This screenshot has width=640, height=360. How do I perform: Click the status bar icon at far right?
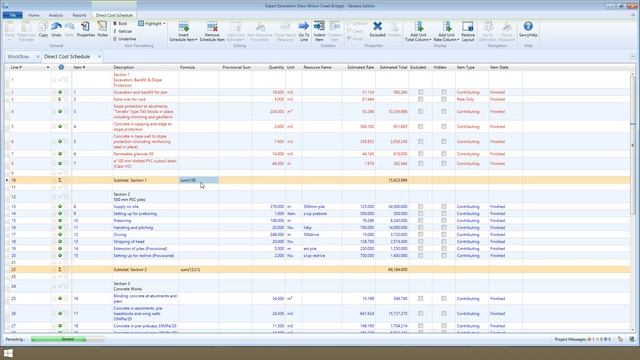[632, 339]
